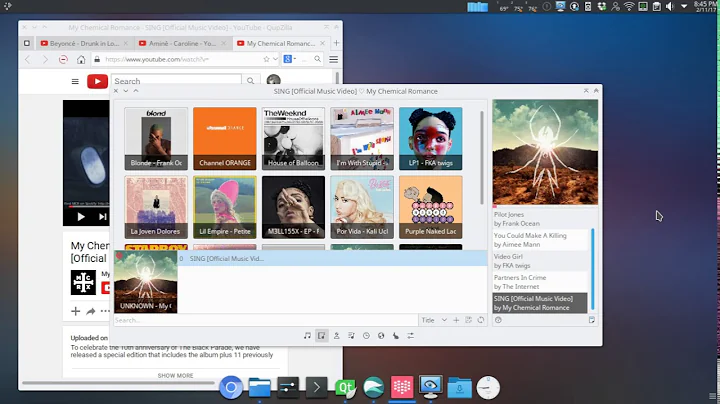This screenshot has height=404, width=720.
Task: Open the Blonde - Frank Ocean album
Action: click(x=156, y=139)
